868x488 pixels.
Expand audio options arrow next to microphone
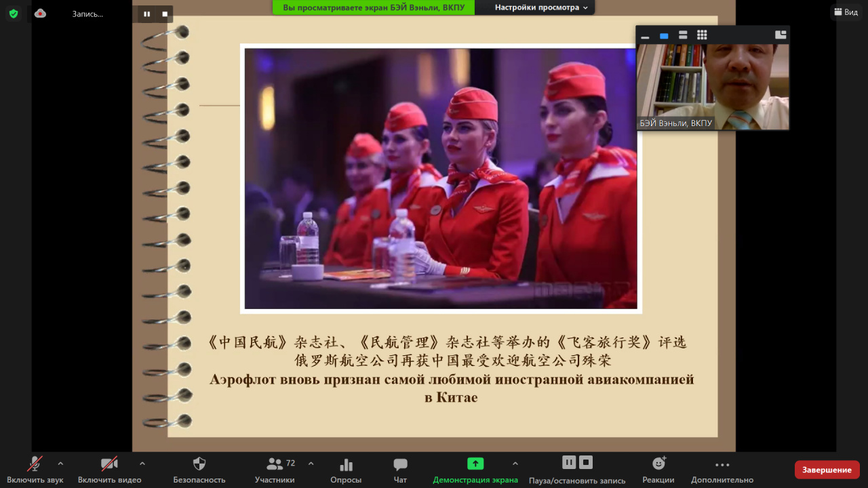tap(60, 464)
